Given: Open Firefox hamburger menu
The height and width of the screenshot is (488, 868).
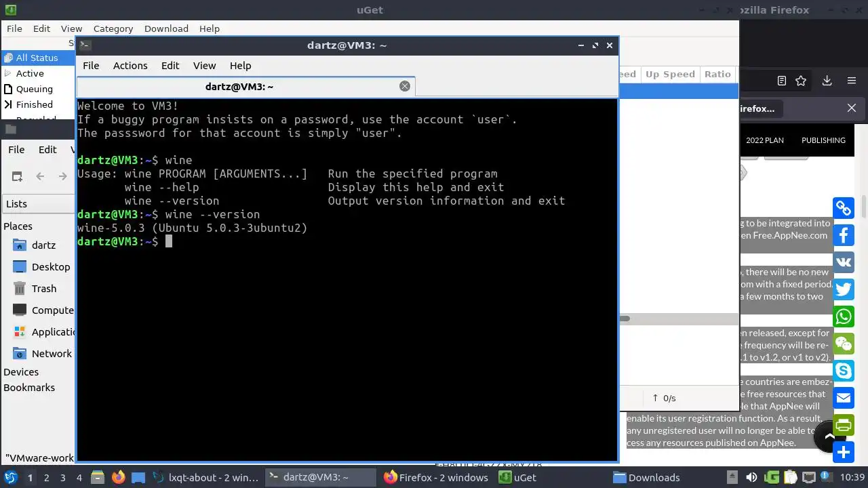Looking at the screenshot, I should pos(852,81).
